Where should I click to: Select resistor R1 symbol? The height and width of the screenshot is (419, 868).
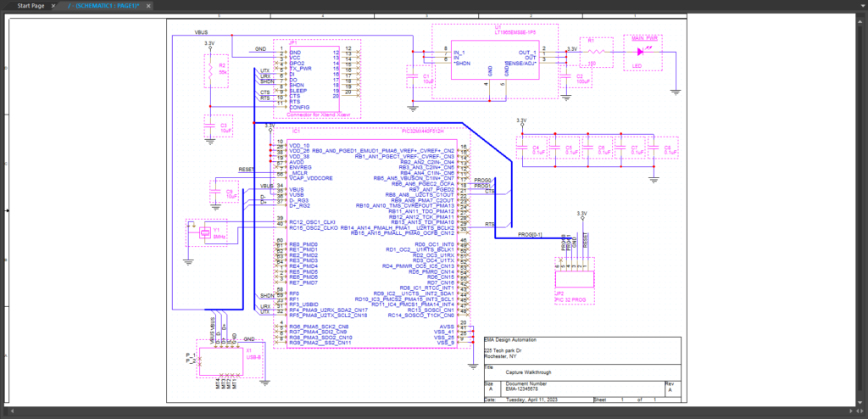(596, 52)
